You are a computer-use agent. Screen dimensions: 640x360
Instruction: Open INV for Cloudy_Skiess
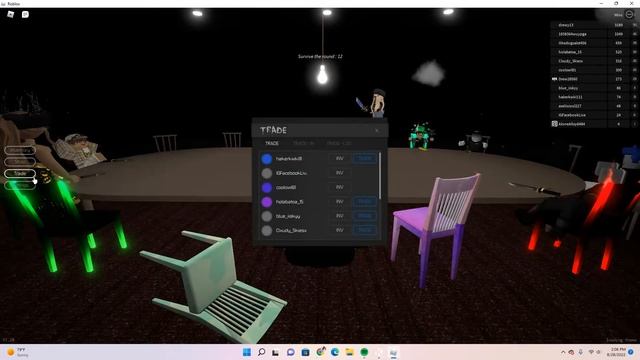[x=339, y=230]
